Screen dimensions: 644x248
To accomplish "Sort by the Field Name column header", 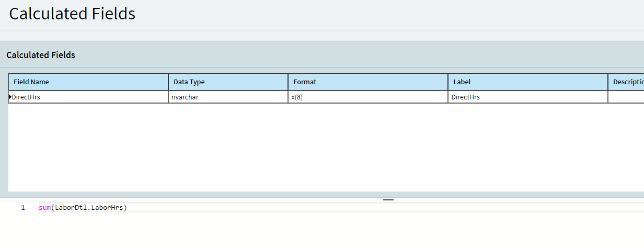I will point(88,82).
